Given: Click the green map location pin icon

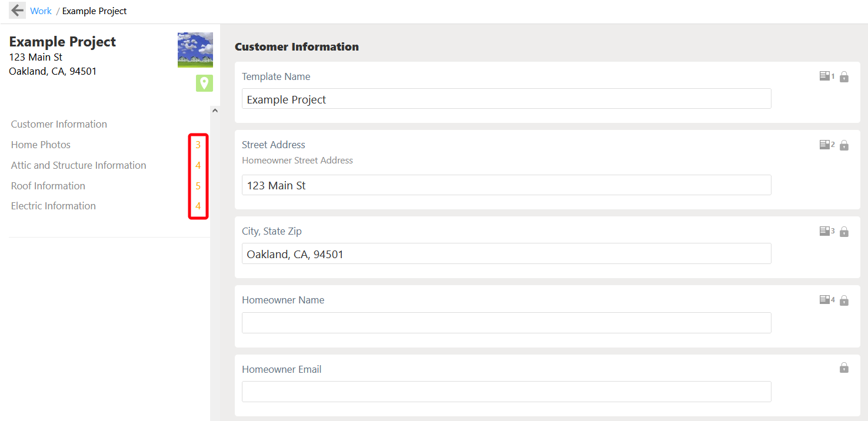Looking at the screenshot, I should 204,83.
